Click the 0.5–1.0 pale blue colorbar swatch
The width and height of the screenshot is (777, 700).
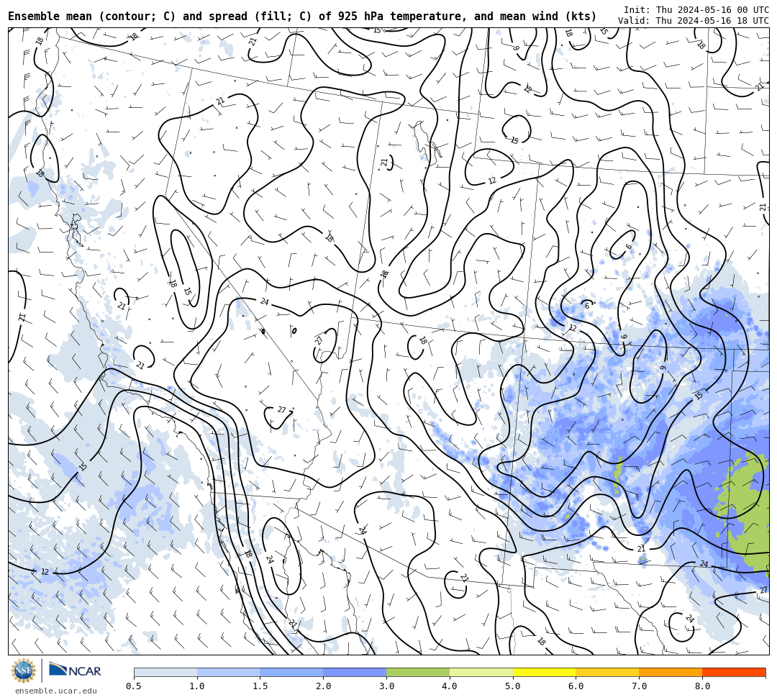coord(165,672)
